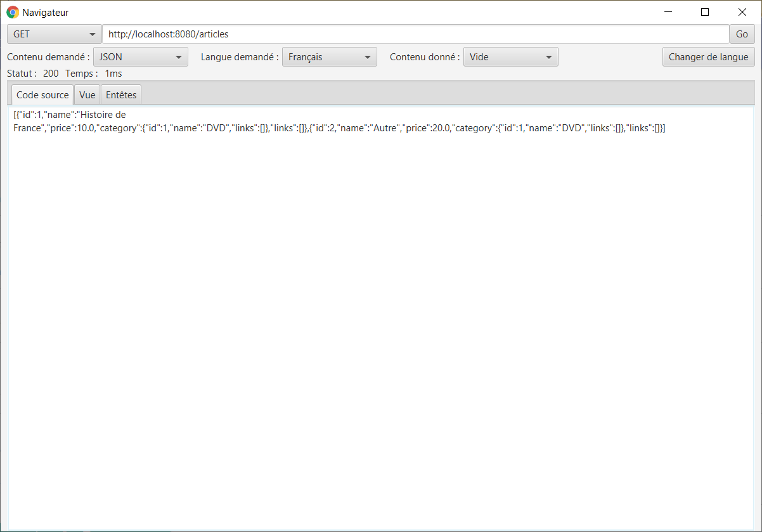This screenshot has height=532, width=762.
Task: Click the Contenu demandé label
Action: 48,57
